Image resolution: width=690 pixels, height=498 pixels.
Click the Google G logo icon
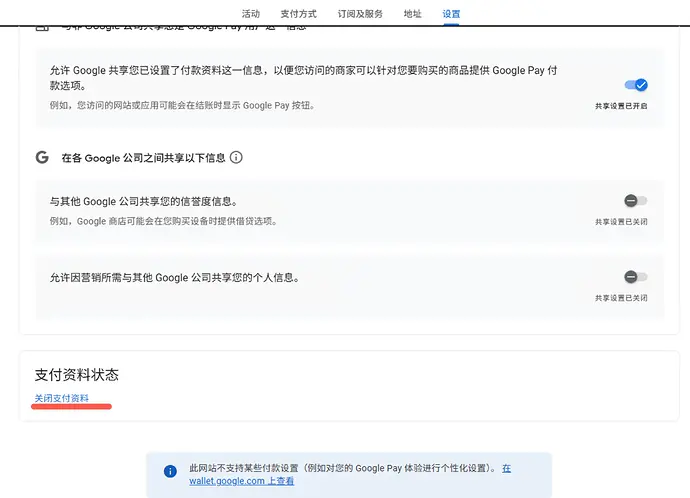[x=42, y=157]
